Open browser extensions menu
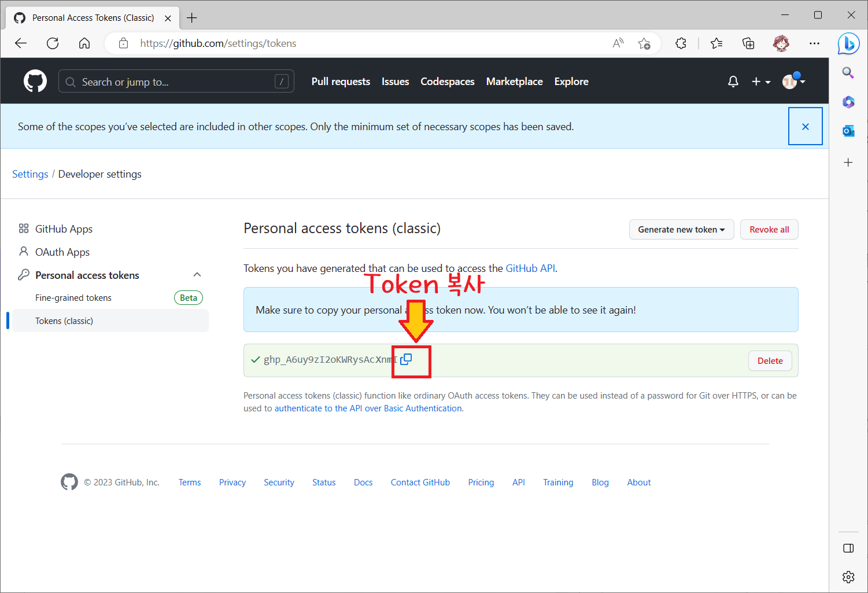The height and width of the screenshot is (593, 868). click(x=681, y=43)
